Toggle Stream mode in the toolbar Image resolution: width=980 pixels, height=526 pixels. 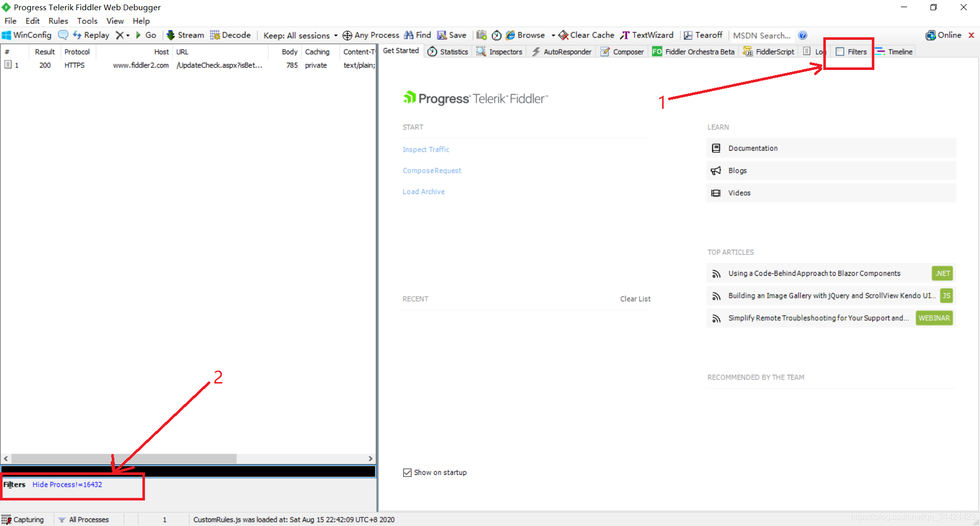(185, 35)
